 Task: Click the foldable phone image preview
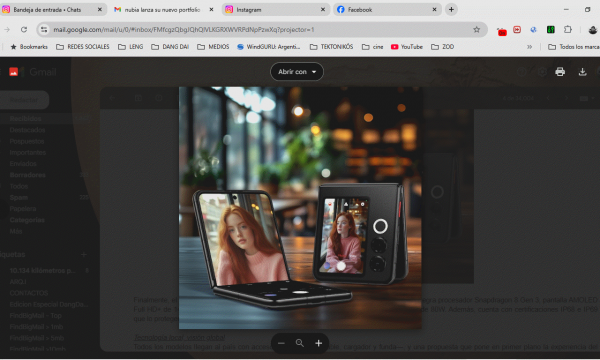coord(300,208)
